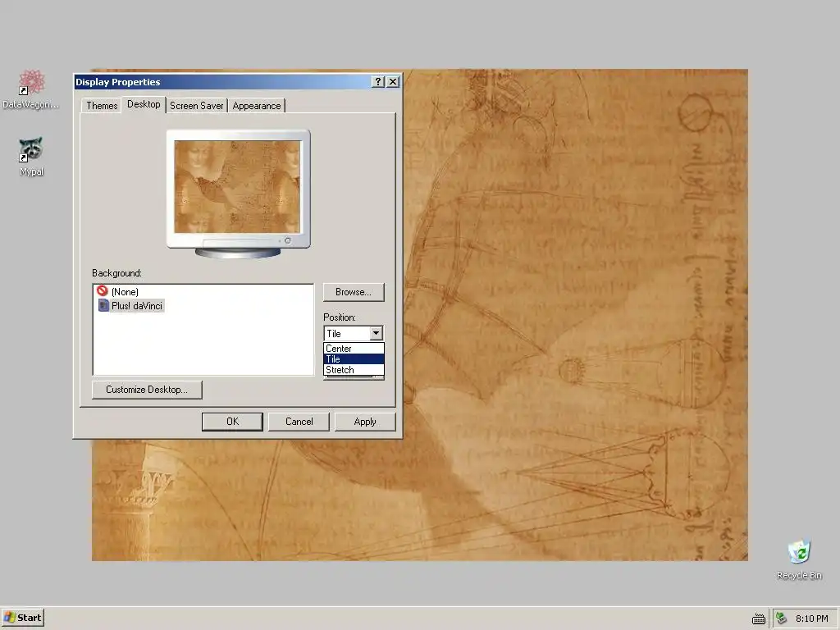840x630 pixels.
Task: Switch to the Themes tab
Action: 102,106
